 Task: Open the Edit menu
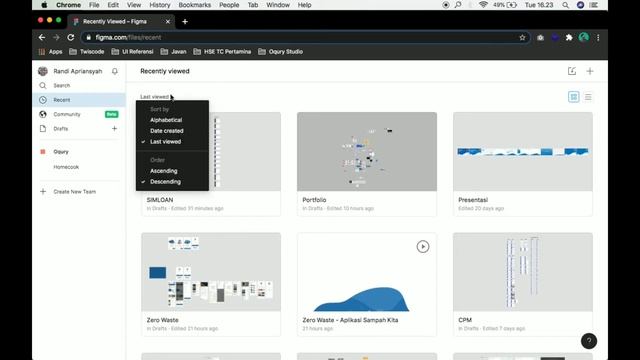pos(113,5)
